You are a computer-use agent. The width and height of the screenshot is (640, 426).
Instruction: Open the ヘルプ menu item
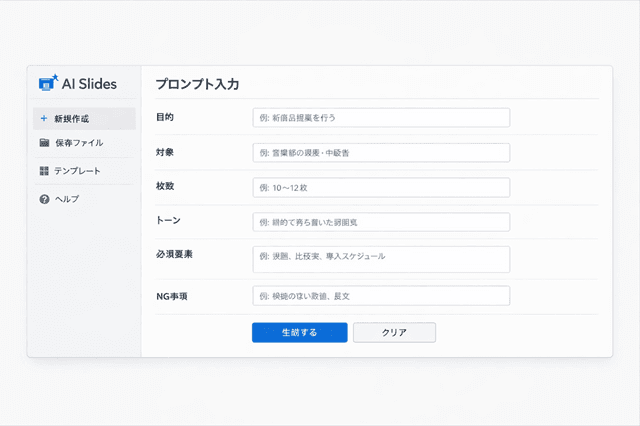click(84, 199)
